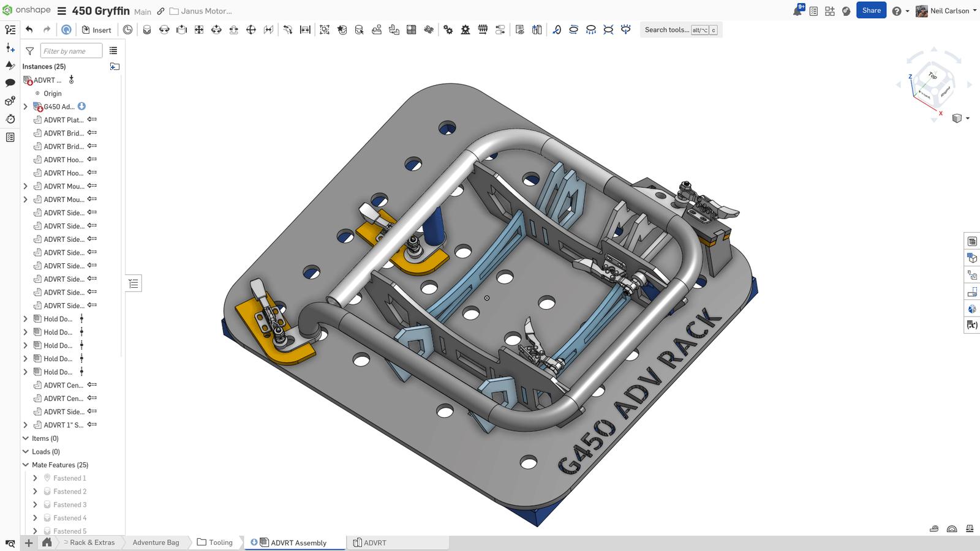Toggle list view in the Instances panel

point(113,51)
